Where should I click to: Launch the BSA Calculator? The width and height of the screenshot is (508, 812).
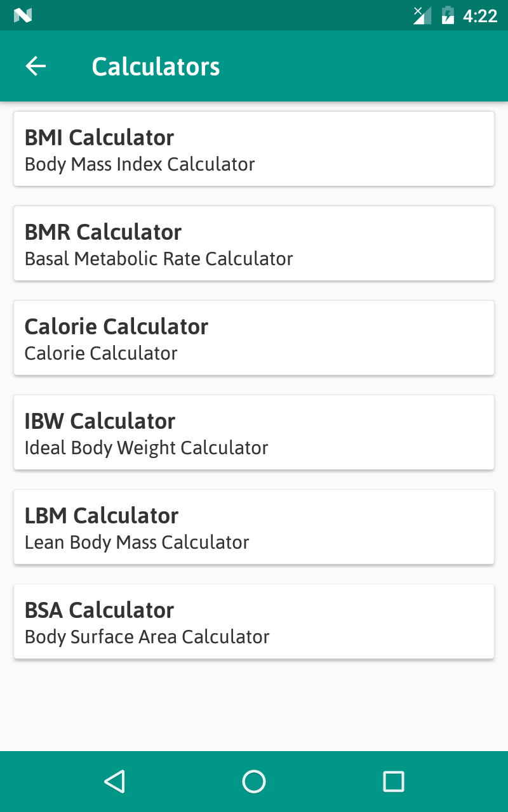pos(254,621)
